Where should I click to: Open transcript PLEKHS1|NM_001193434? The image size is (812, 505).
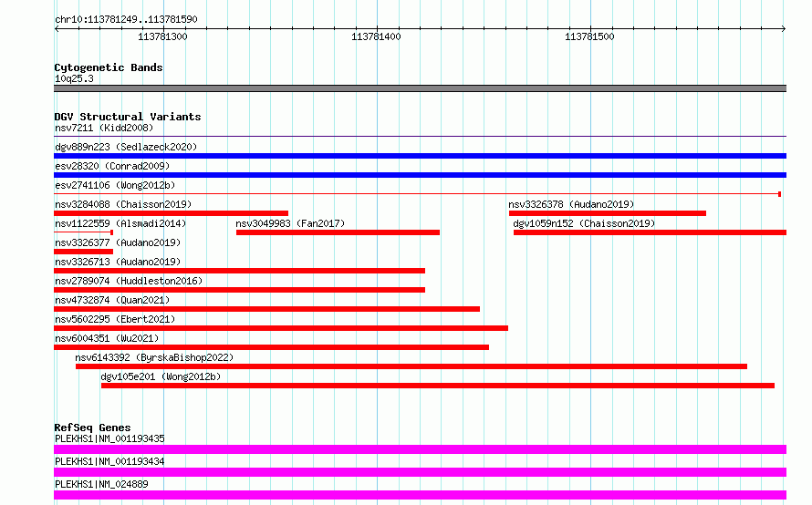coord(109,461)
